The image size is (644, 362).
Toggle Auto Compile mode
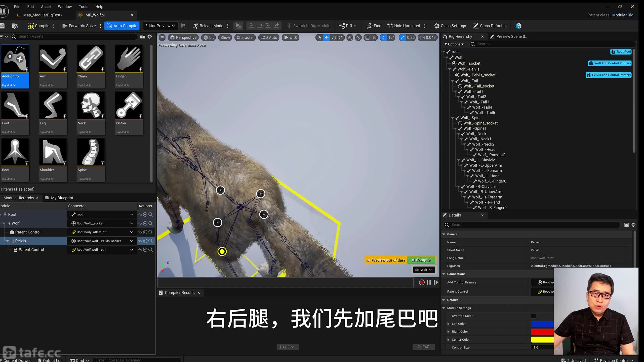[x=122, y=26]
